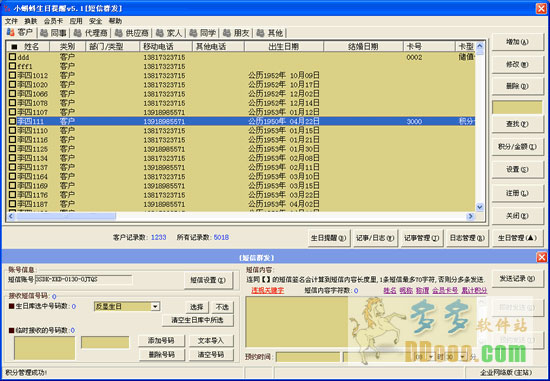Click the search input box above 查找
The width and height of the screenshot is (550, 381).
(x=517, y=108)
